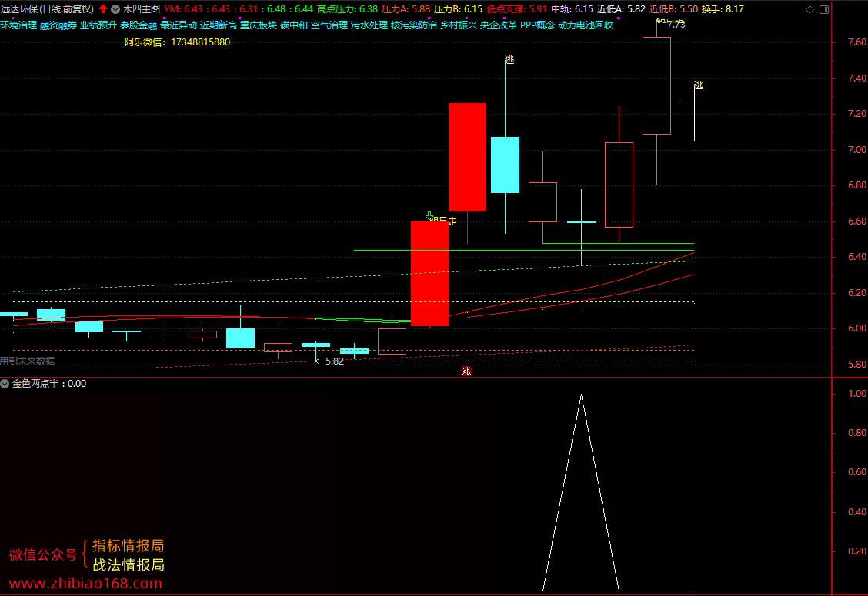The image size is (868, 596).
Task: Open the 最近异动 concept tag
Action: click(x=179, y=25)
